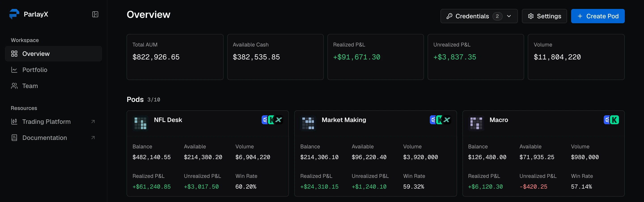The width and height of the screenshot is (644, 202).
Task: Click the green K exchange icon on Macro
Action: [614, 120]
